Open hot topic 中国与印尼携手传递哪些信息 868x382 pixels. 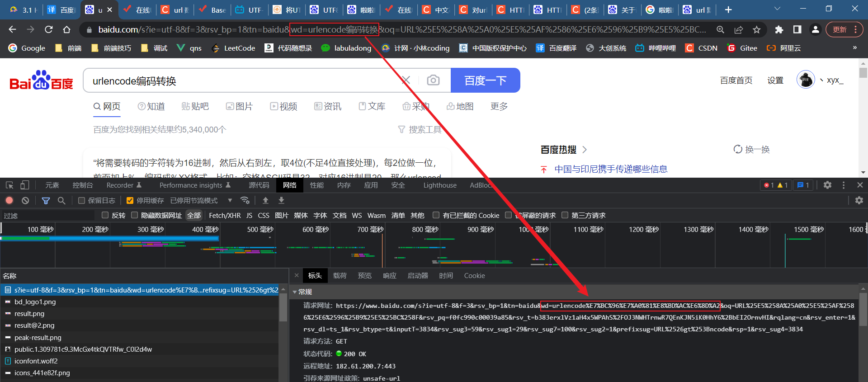point(611,169)
